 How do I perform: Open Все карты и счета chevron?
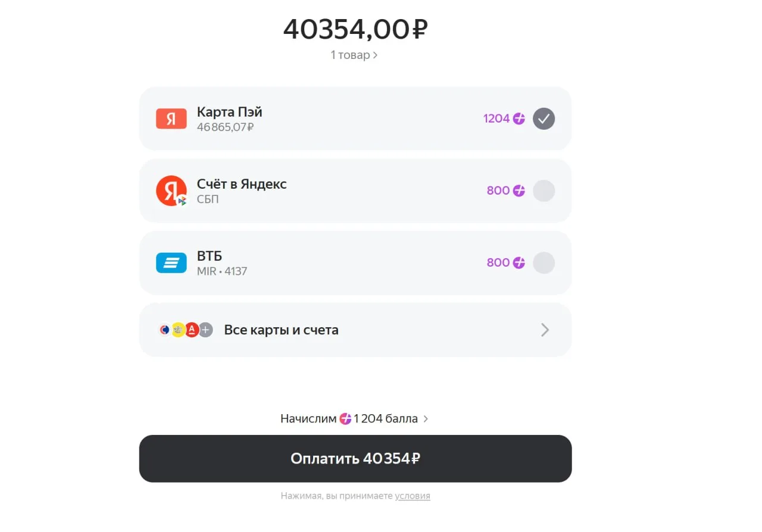[x=545, y=330]
